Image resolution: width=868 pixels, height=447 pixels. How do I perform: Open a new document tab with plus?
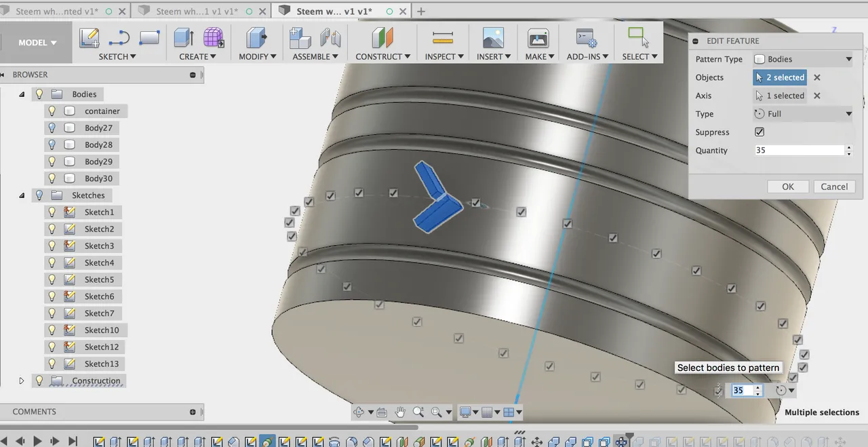[420, 11]
